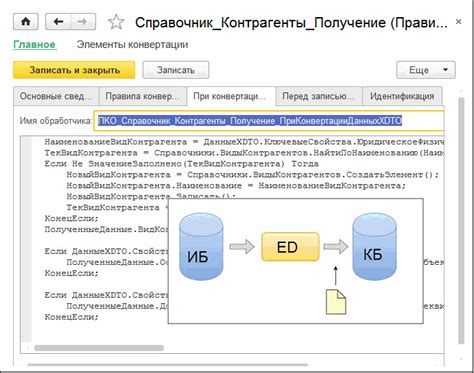
Task: Switch to Основные сведения tab
Action: (56, 96)
